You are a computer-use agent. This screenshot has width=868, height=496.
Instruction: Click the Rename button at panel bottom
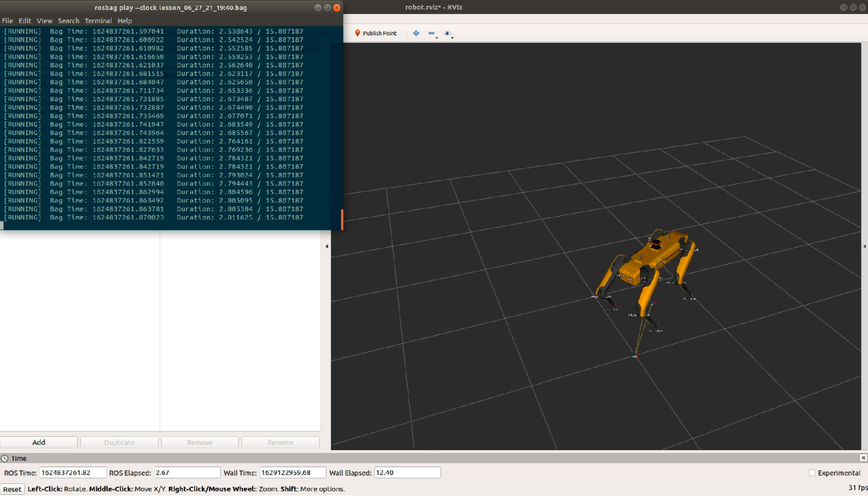pos(280,442)
